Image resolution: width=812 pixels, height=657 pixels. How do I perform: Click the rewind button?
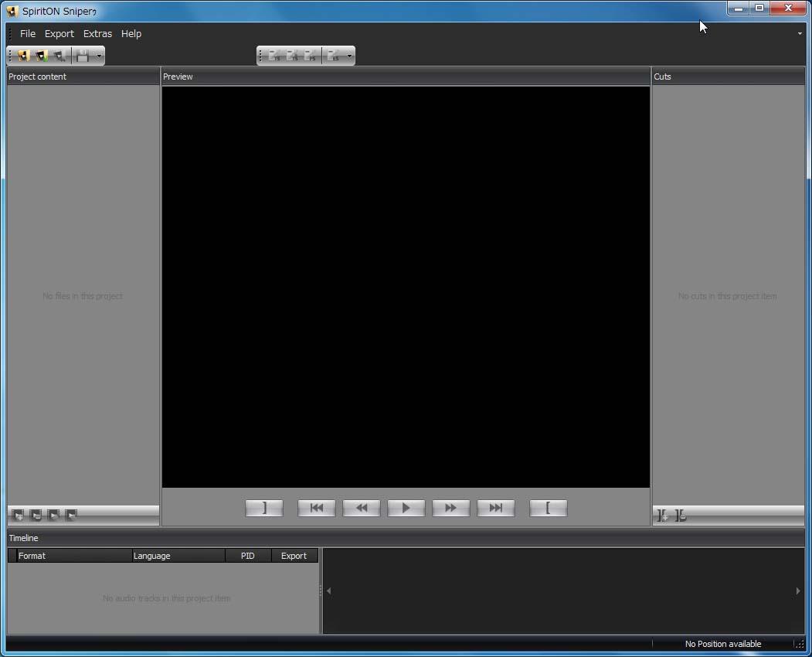(x=362, y=509)
